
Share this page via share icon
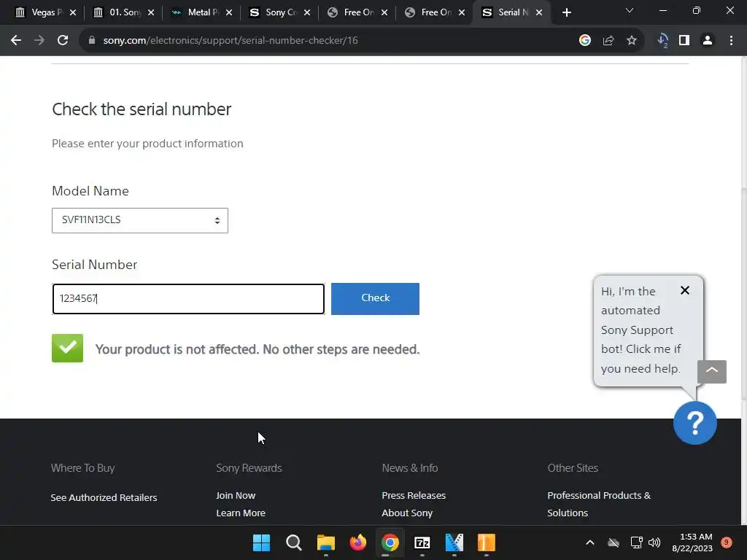point(608,41)
